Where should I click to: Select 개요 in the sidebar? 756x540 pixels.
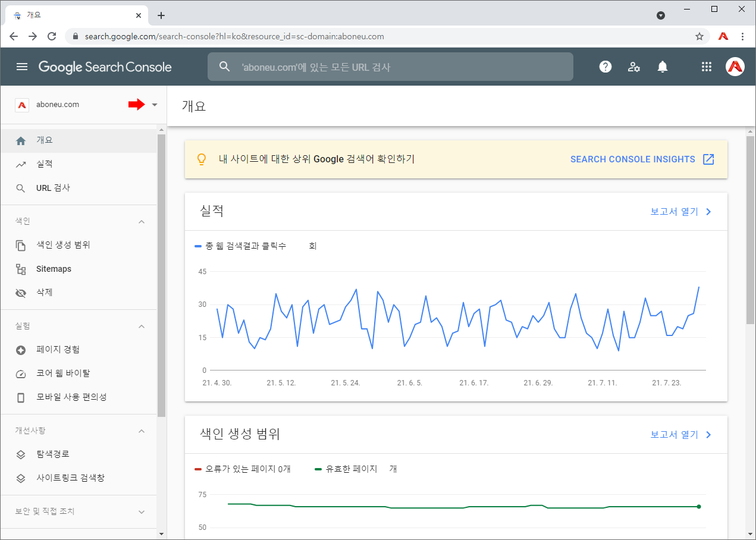point(79,141)
